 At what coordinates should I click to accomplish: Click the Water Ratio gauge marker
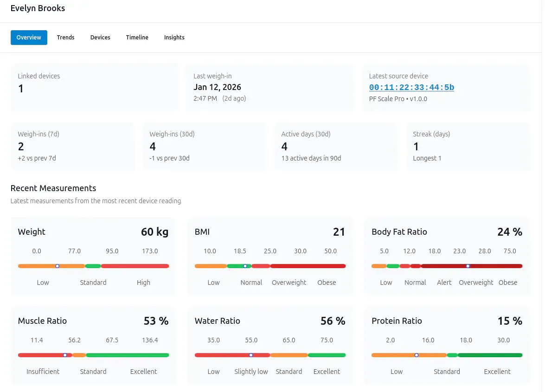251,355
